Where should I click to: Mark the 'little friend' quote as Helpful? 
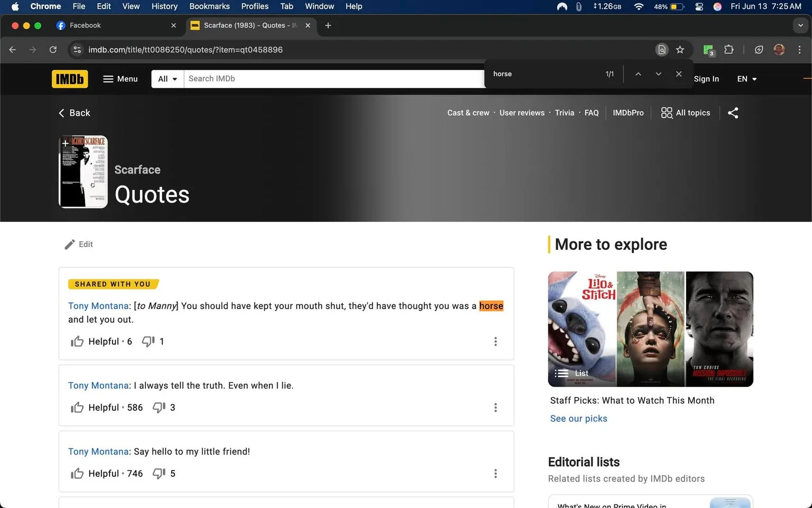pyautogui.click(x=77, y=473)
